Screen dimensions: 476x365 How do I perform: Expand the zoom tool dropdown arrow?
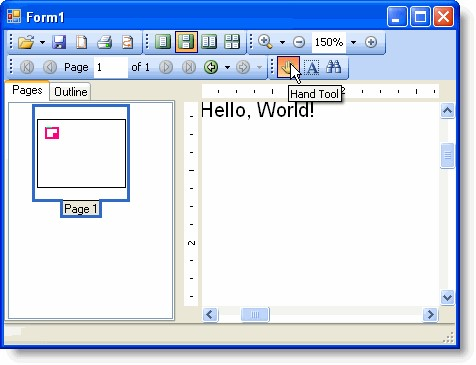click(x=282, y=42)
